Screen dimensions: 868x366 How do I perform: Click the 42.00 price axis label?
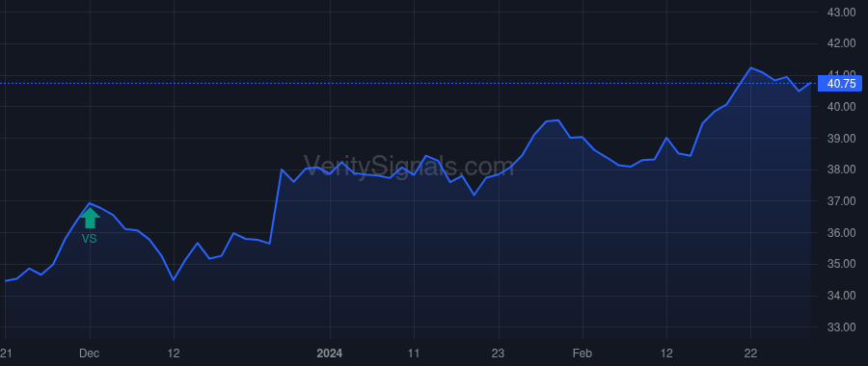(841, 43)
